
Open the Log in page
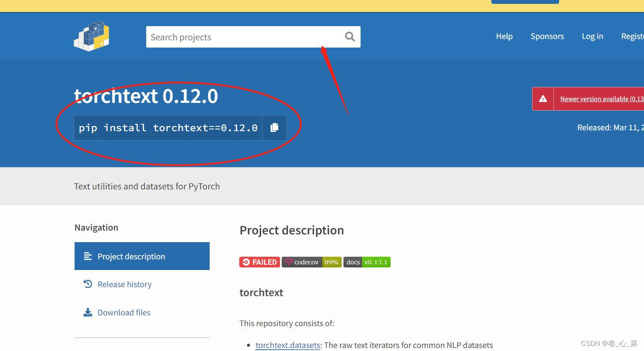(593, 36)
